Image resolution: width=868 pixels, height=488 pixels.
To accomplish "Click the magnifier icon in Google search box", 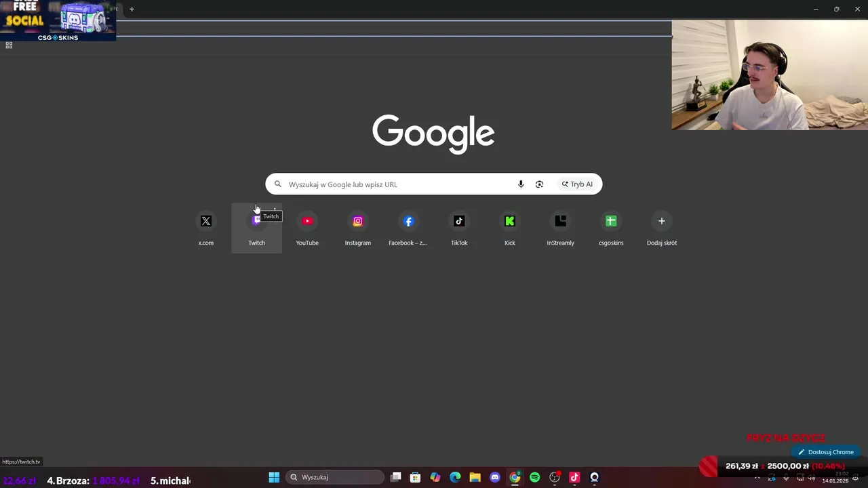I will [x=277, y=184].
